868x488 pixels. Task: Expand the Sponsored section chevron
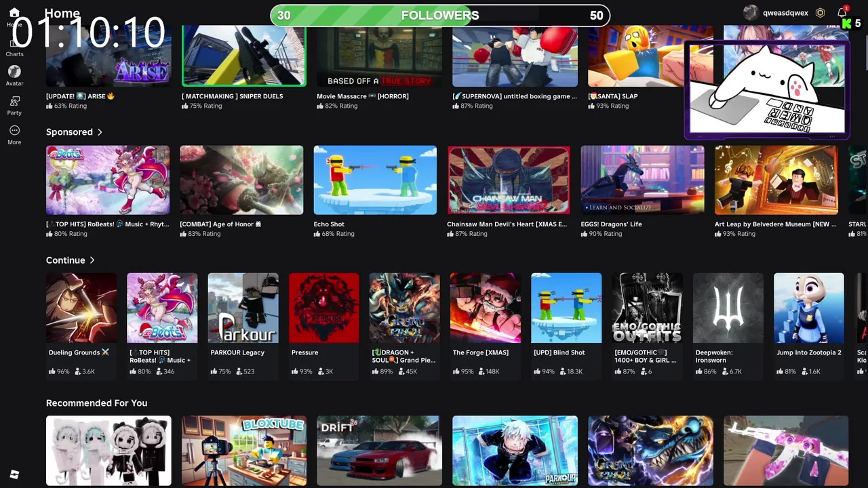pos(100,132)
